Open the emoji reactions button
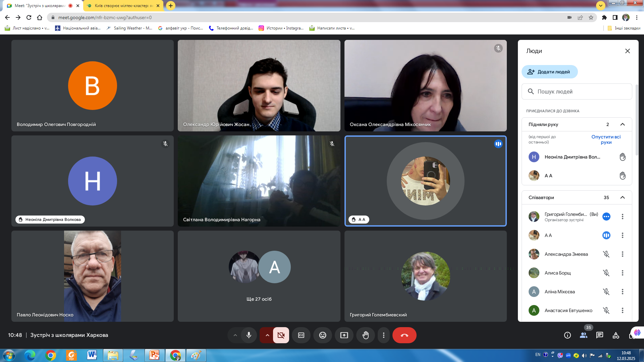The height and width of the screenshot is (362, 644). pos(322,335)
